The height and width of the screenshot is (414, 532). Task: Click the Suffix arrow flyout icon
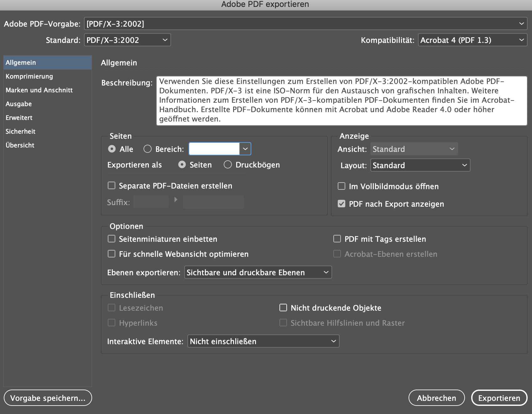point(176,199)
